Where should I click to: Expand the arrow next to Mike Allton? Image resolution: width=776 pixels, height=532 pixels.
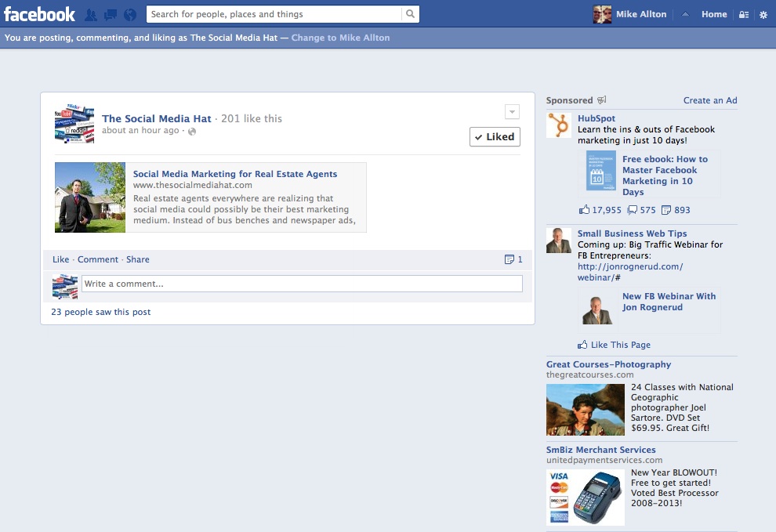coord(685,14)
